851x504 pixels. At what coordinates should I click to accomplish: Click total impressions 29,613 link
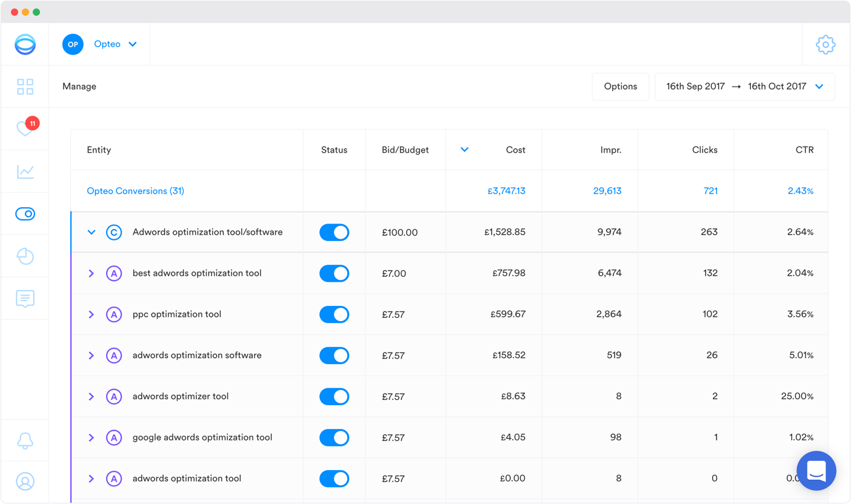[607, 191]
